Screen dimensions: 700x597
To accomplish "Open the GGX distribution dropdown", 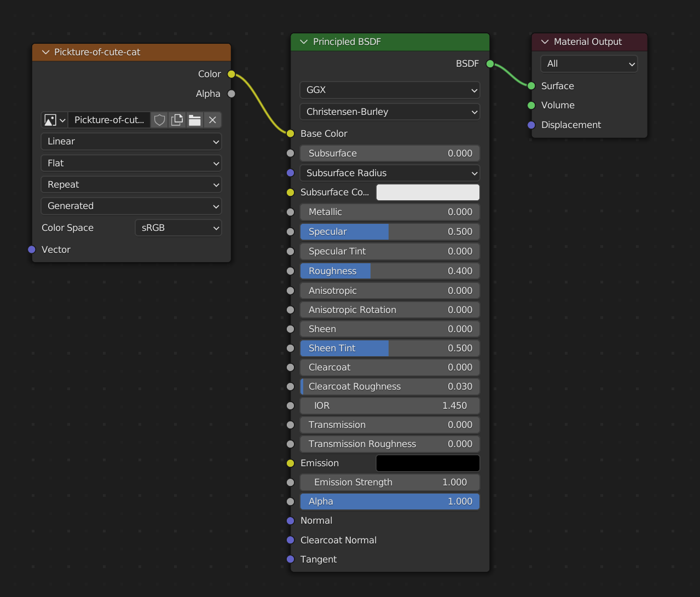I will tap(390, 90).
